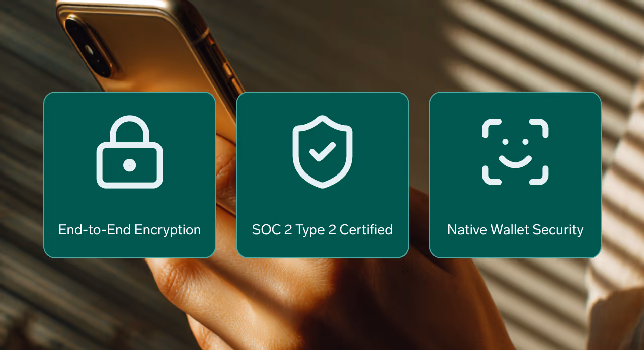Click the face scan icon's top-left corner bracket
This screenshot has width=644, height=350.
click(x=492, y=128)
